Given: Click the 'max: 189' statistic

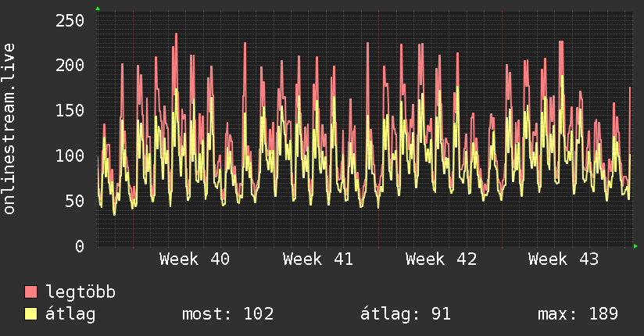Looking at the screenshot, I should [x=578, y=314].
